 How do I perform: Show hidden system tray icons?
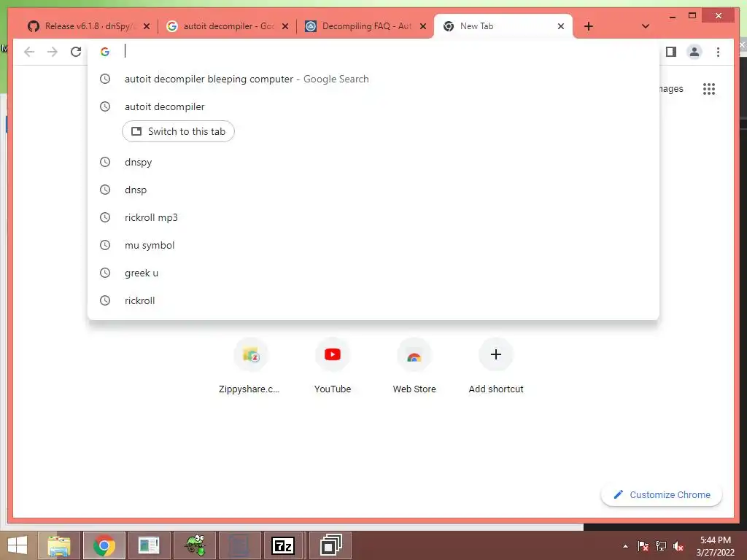tap(625, 546)
